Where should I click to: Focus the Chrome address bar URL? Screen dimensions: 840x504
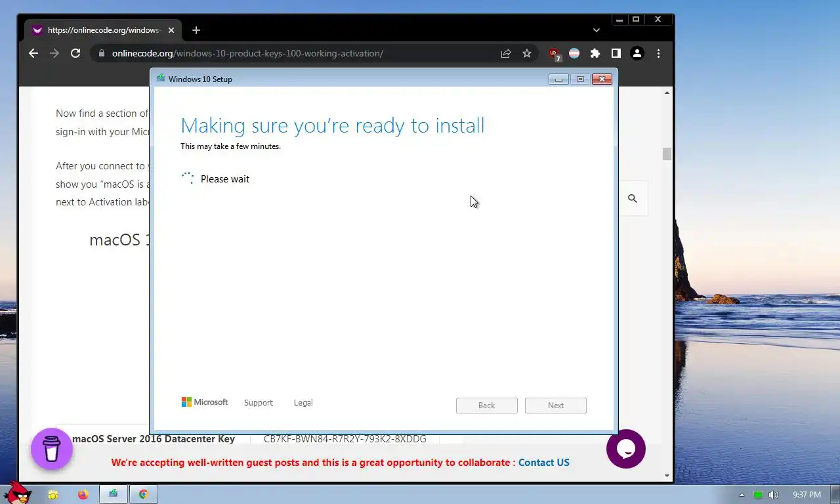pos(247,53)
